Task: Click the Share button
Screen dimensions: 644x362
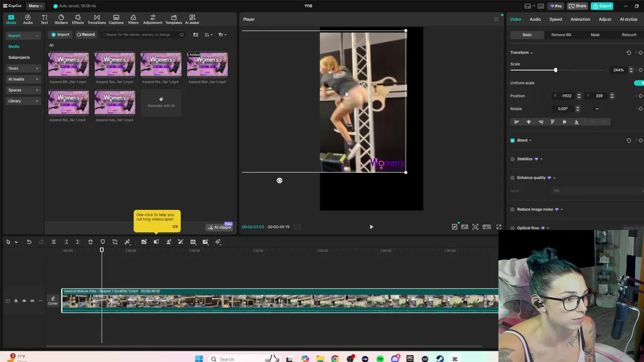Action: (578, 6)
